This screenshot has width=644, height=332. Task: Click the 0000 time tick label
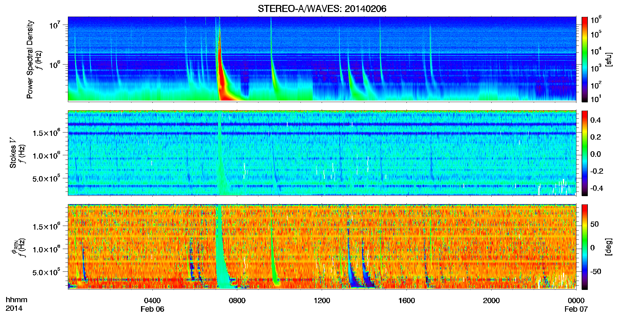[x=576, y=301]
